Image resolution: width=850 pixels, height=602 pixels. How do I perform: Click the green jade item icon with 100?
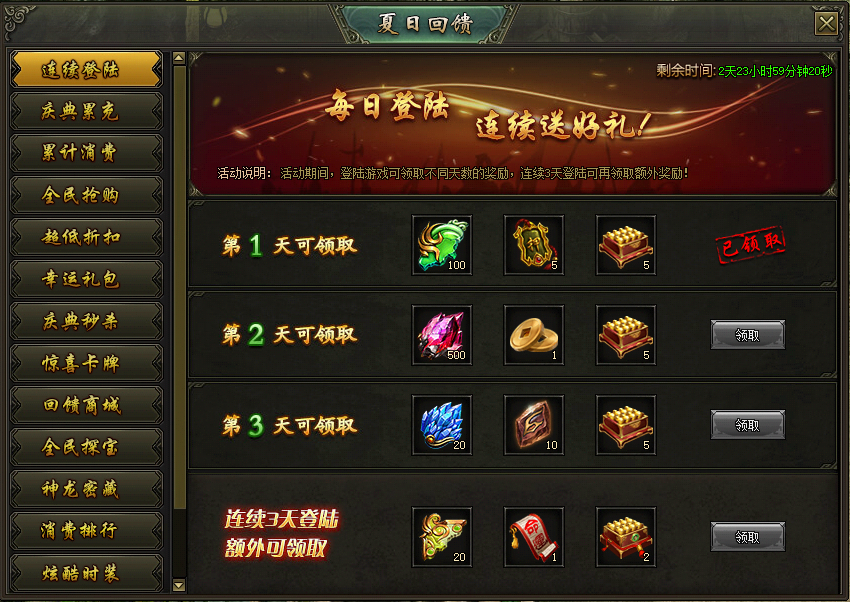tap(442, 245)
